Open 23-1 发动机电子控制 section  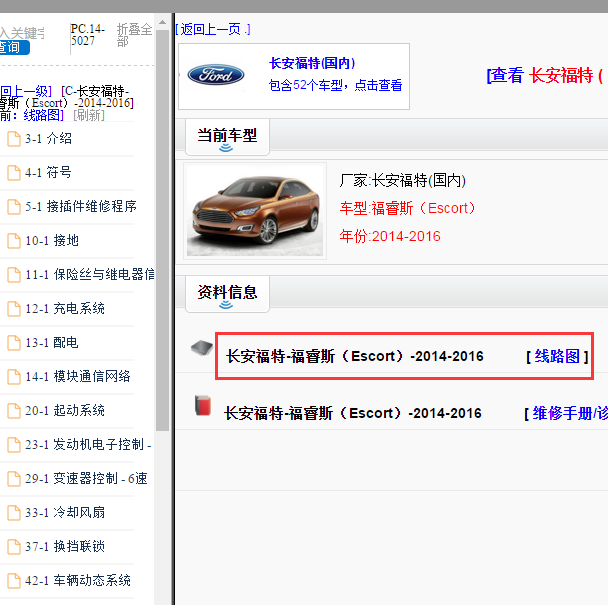pos(88,445)
